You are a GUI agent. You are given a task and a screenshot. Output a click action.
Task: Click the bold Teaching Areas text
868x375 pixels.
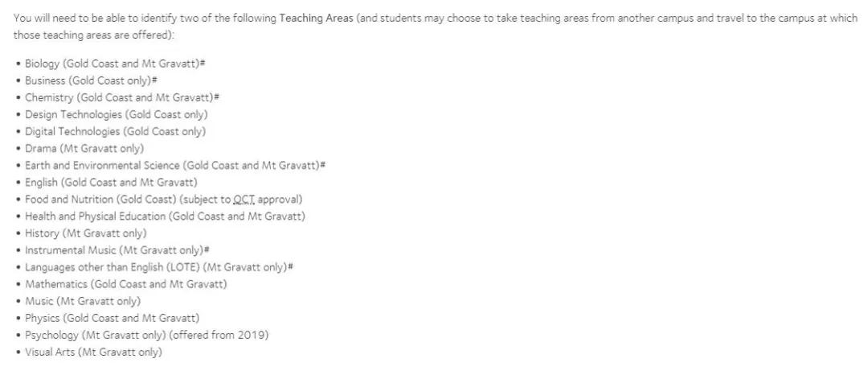pyautogui.click(x=316, y=19)
